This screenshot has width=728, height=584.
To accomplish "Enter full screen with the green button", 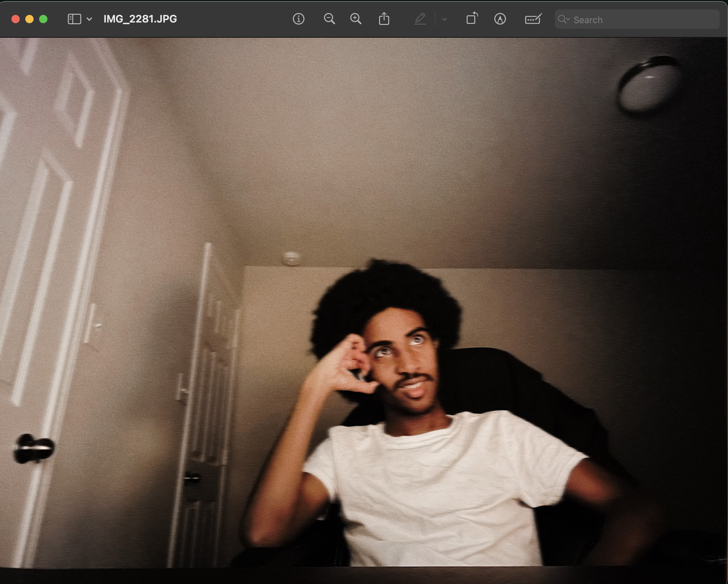I will [x=43, y=19].
